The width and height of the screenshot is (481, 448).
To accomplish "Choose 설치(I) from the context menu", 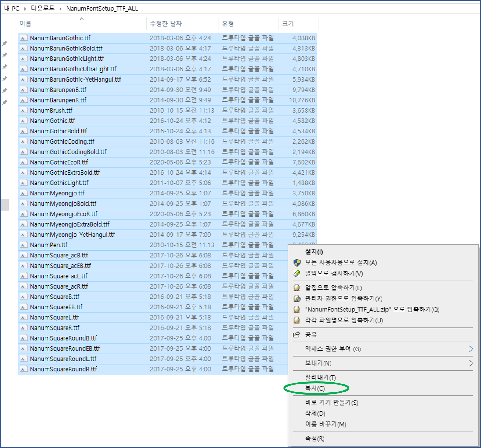I will (x=314, y=252).
